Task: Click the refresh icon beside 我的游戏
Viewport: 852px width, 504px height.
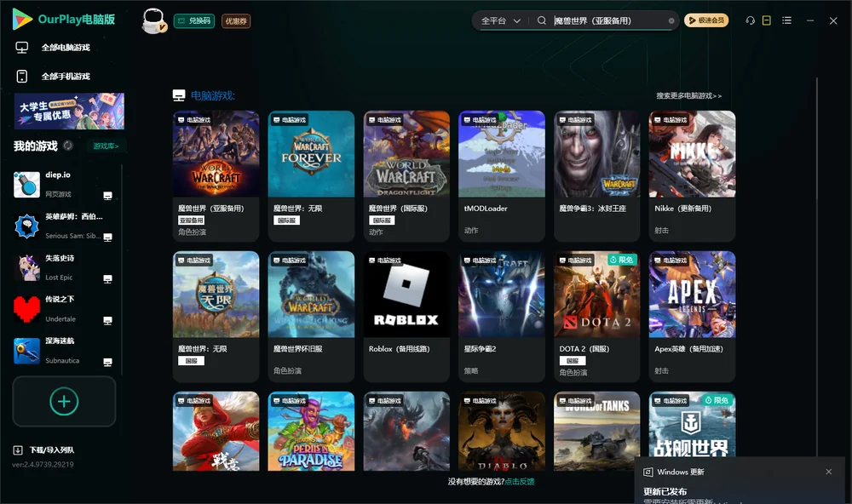Action: 68,146
